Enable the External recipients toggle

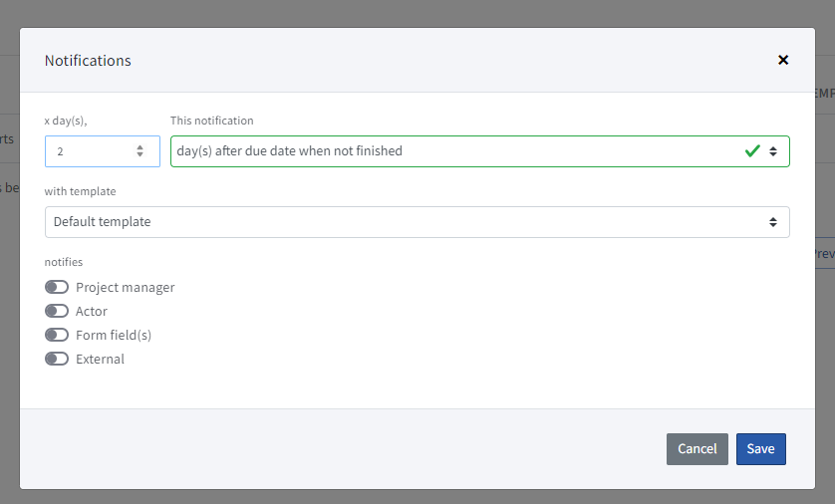coord(57,359)
